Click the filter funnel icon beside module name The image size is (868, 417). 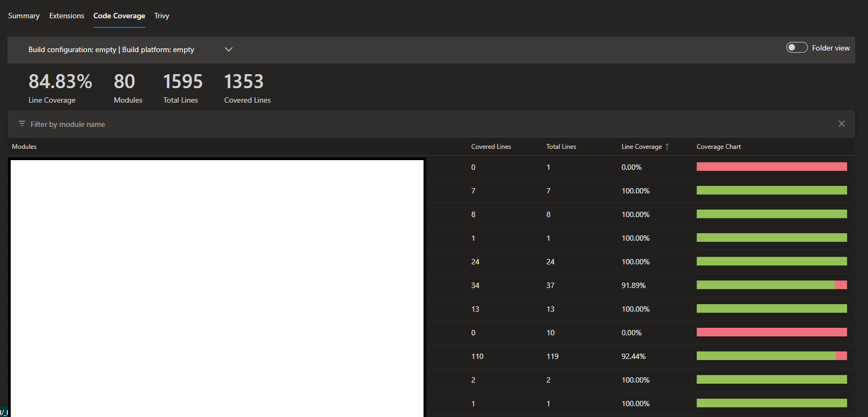coord(22,124)
